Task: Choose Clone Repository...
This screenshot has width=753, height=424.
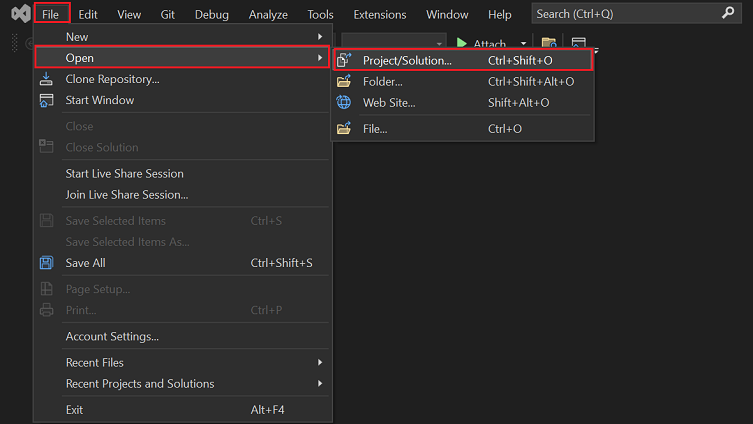Action: (182, 79)
